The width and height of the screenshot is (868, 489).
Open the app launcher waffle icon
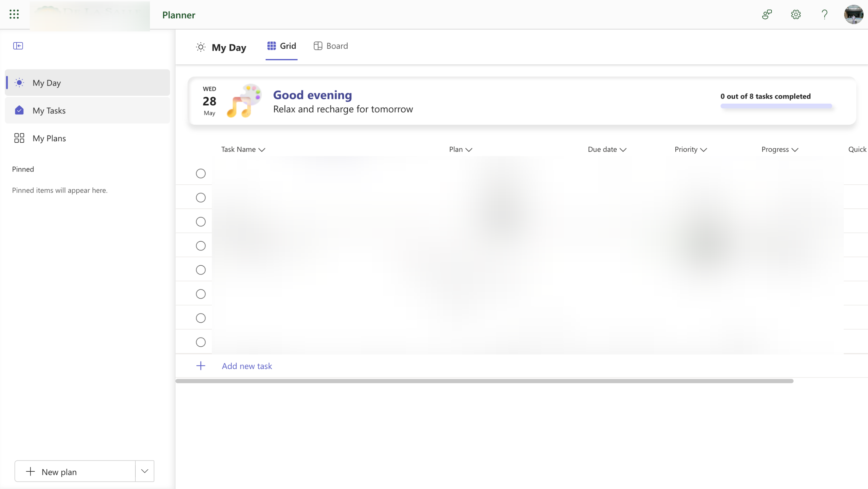[x=14, y=14]
